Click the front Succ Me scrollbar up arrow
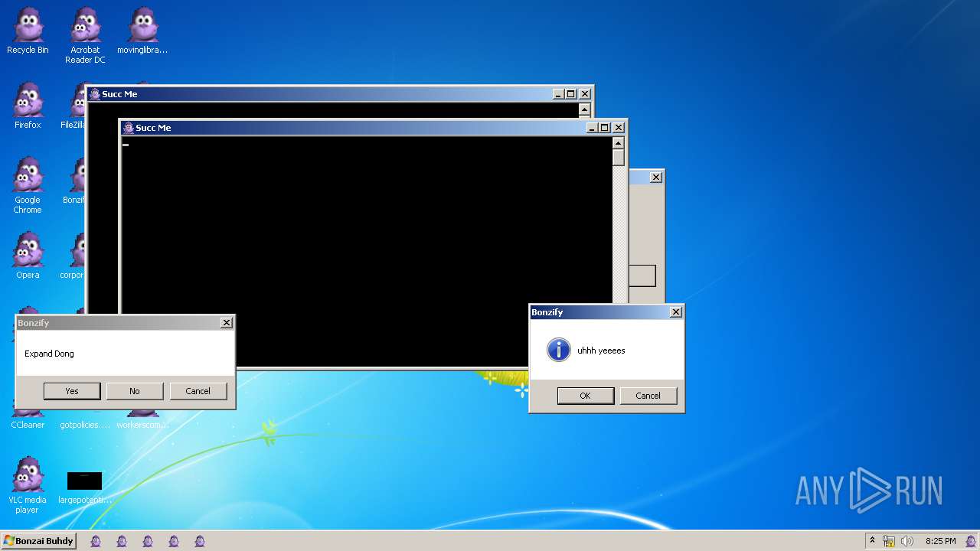This screenshot has width=980, height=551. pos(619,143)
